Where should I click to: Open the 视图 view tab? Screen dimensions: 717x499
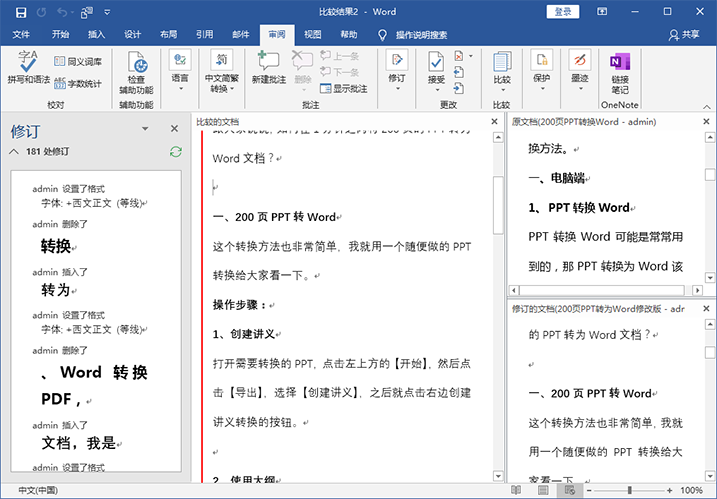[x=312, y=34]
